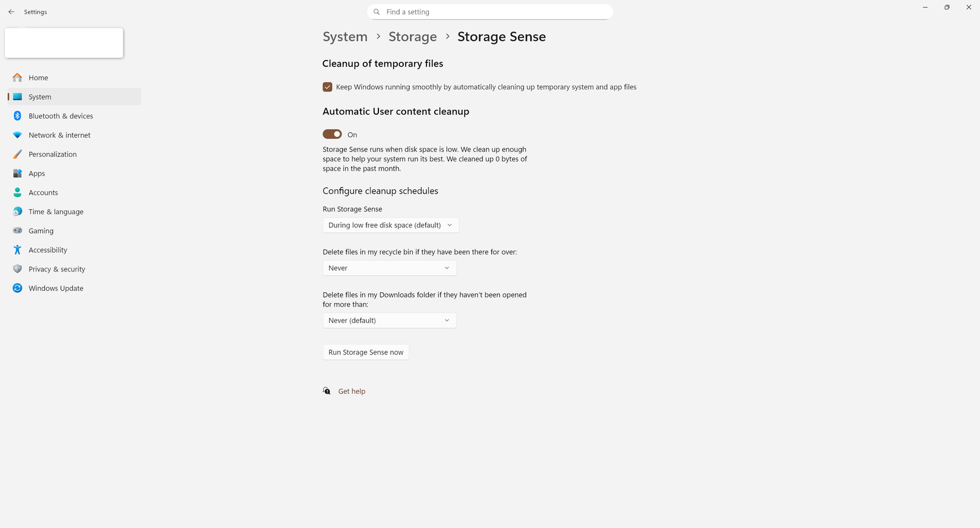The height and width of the screenshot is (528, 980).
Task: Navigate to Storage via breadcrumb
Action: 412,36
